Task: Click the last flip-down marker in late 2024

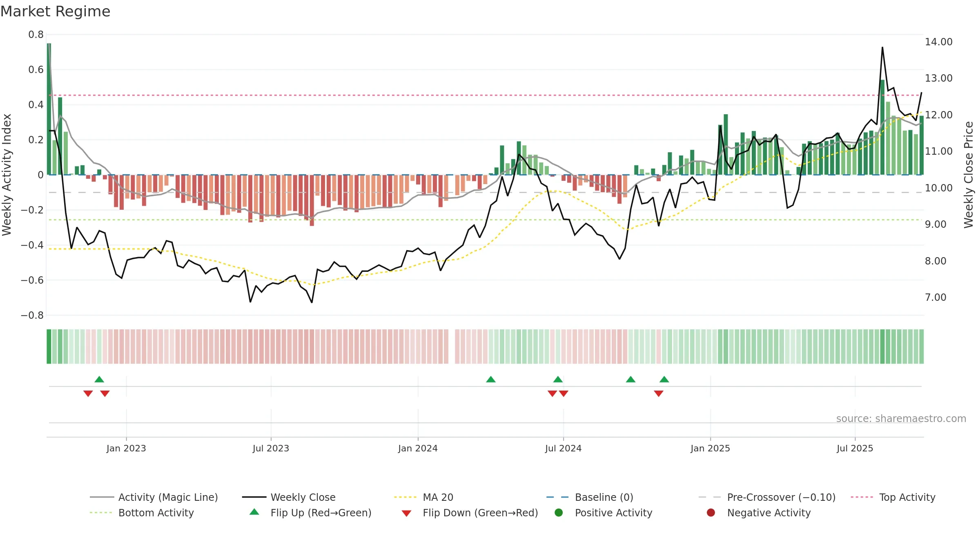Action: [x=659, y=393]
